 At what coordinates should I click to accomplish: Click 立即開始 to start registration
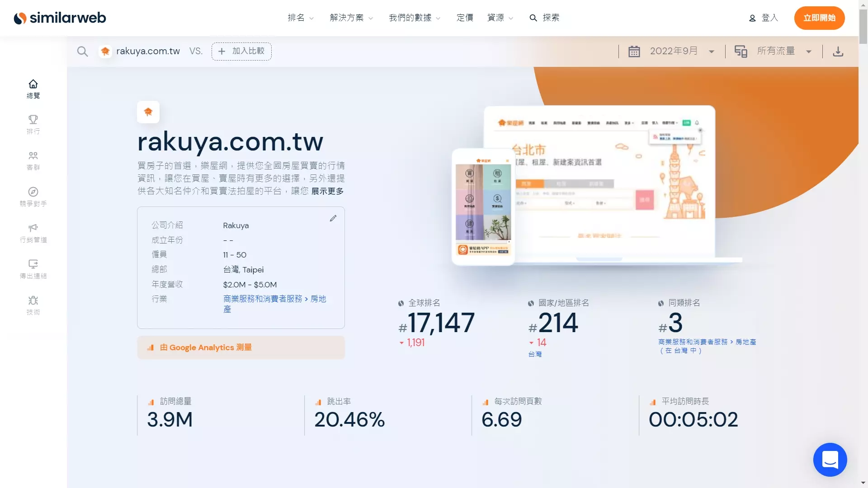(x=819, y=17)
